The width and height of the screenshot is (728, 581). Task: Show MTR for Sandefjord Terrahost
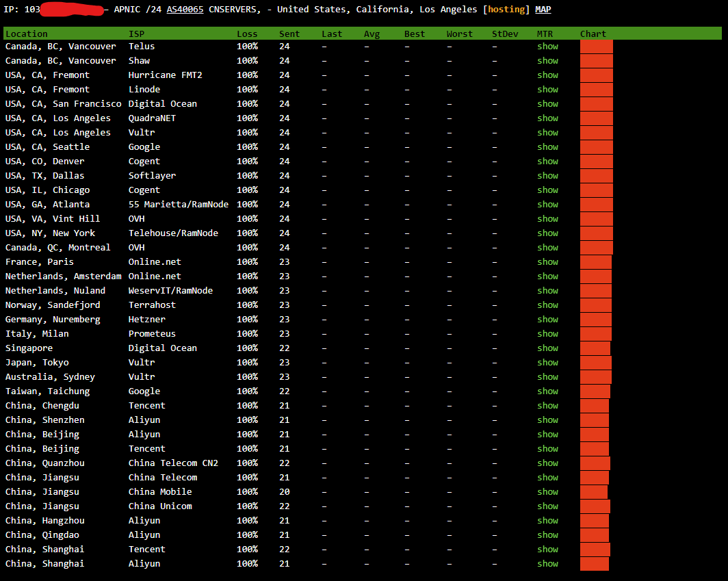(548, 306)
